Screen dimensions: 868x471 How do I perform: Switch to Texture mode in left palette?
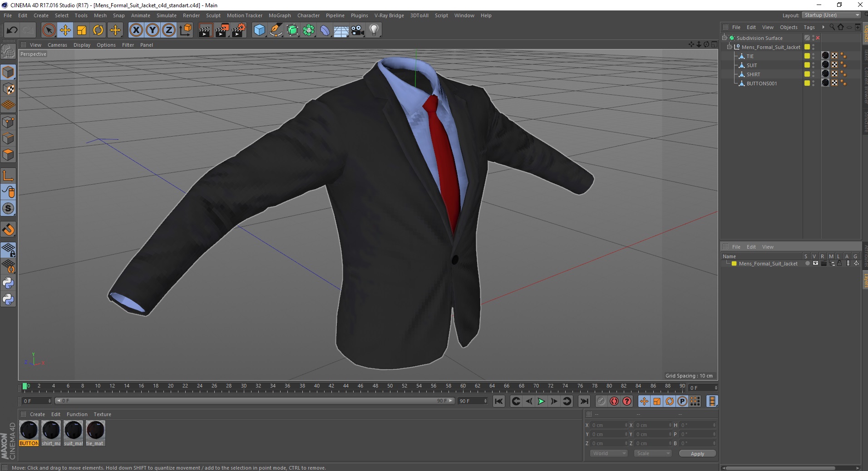click(x=8, y=89)
